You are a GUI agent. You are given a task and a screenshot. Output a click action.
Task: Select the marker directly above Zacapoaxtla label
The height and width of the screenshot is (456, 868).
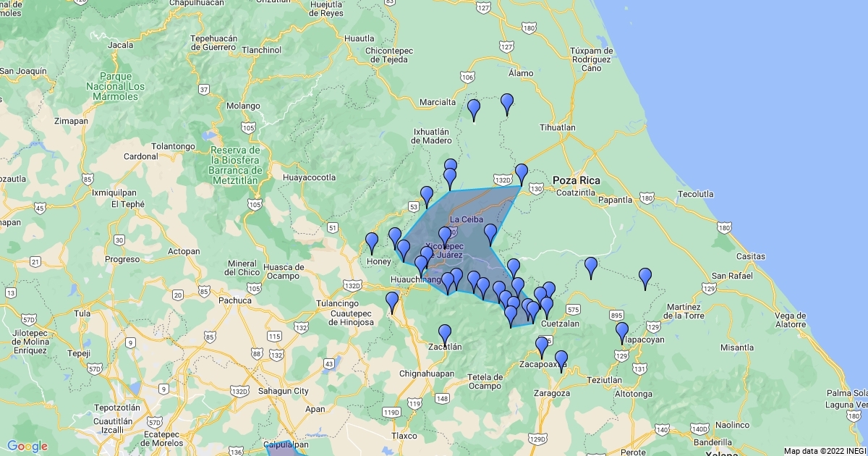click(542, 347)
